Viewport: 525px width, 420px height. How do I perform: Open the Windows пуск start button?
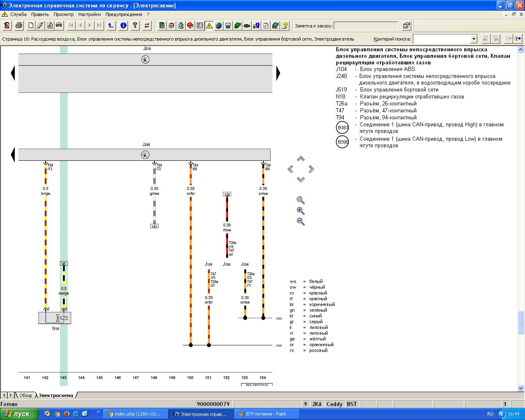[x=19, y=414]
